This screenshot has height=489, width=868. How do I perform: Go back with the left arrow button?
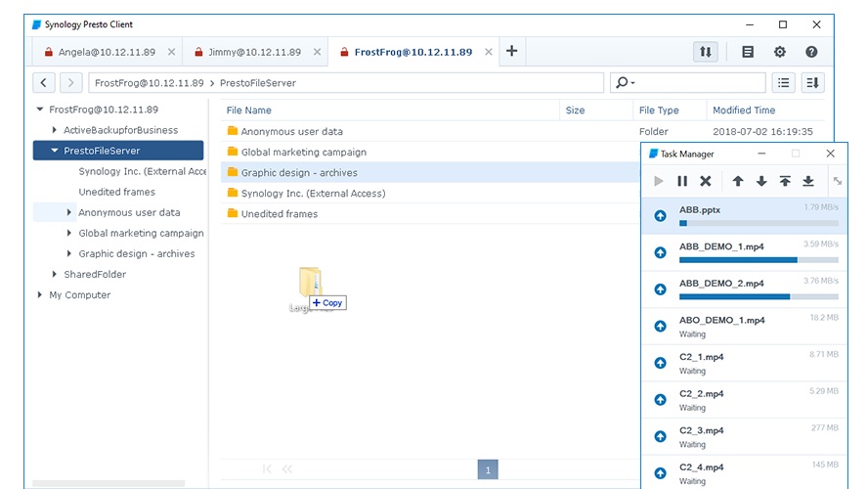click(45, 83)
